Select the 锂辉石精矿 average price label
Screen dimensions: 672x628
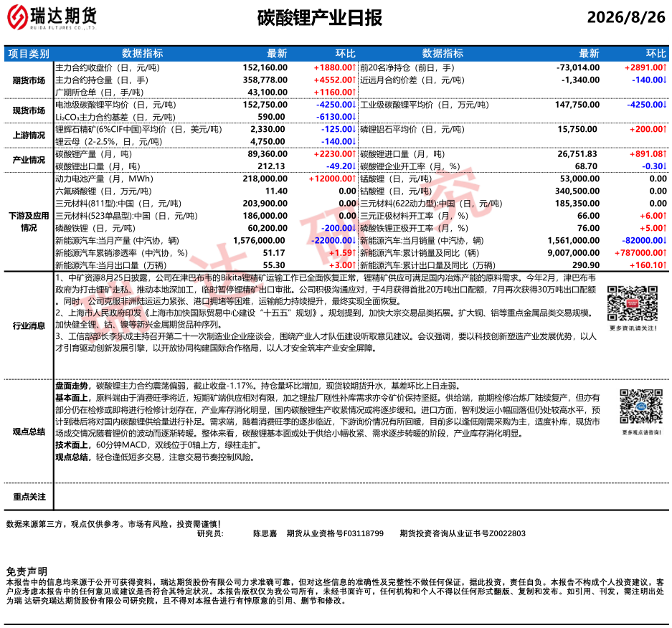click(139, 129)
